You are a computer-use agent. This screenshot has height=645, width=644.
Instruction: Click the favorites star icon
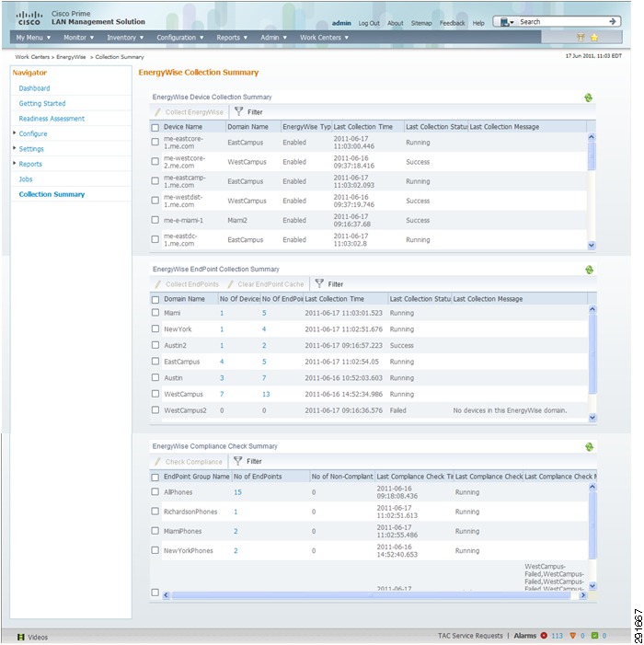click(x=594, y=38)
